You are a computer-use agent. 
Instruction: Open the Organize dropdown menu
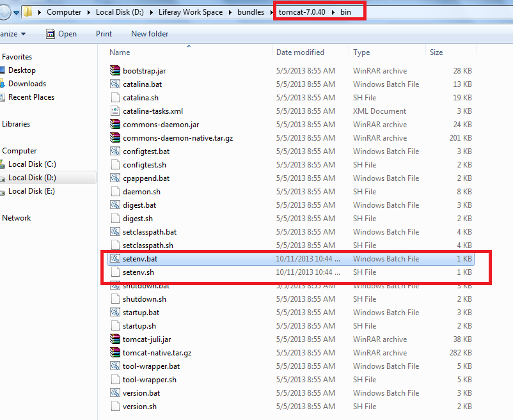point(13,34)
